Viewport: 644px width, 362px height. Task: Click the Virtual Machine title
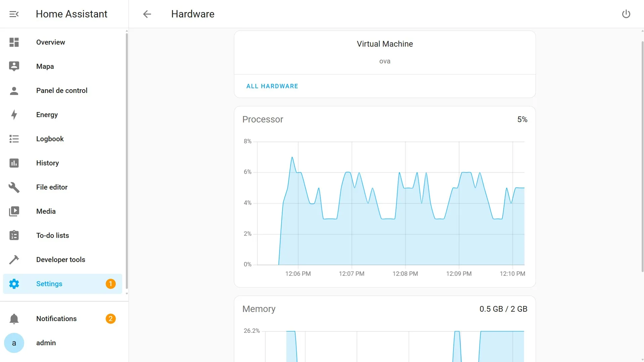[x=385, y=44]
